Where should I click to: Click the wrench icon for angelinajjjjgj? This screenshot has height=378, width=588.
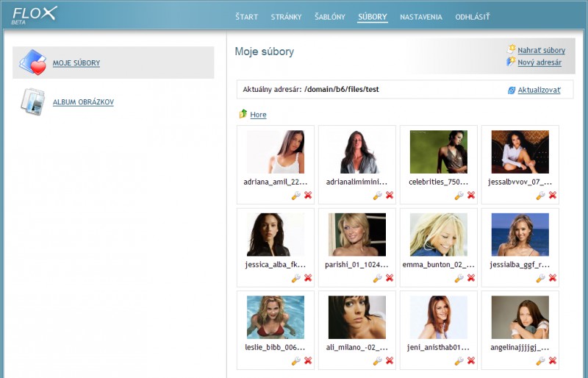click(540, 361)
